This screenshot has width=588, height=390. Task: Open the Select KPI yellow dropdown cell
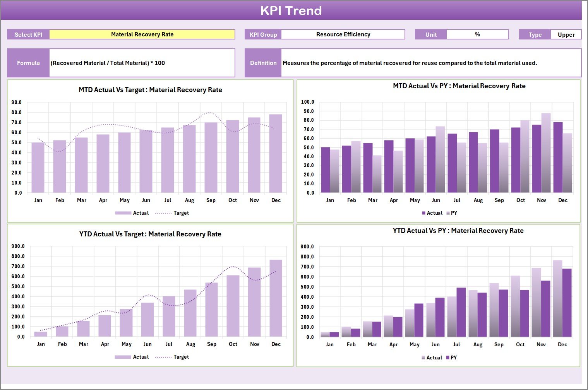142,34
